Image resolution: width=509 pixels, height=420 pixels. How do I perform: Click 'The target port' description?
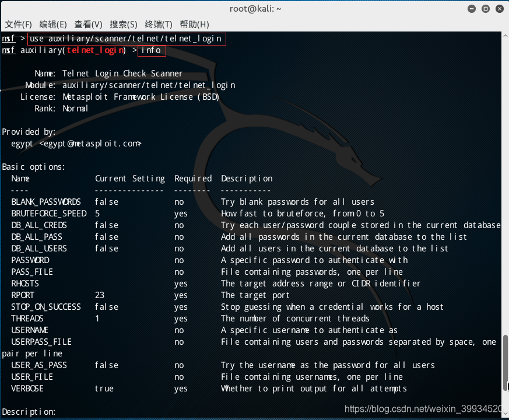tap(255, 296)
